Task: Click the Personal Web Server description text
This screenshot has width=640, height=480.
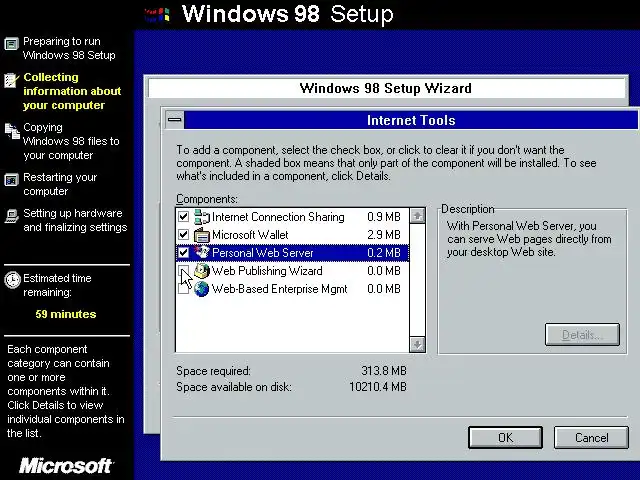Action: pyautogui.click(x=529, y=239)
